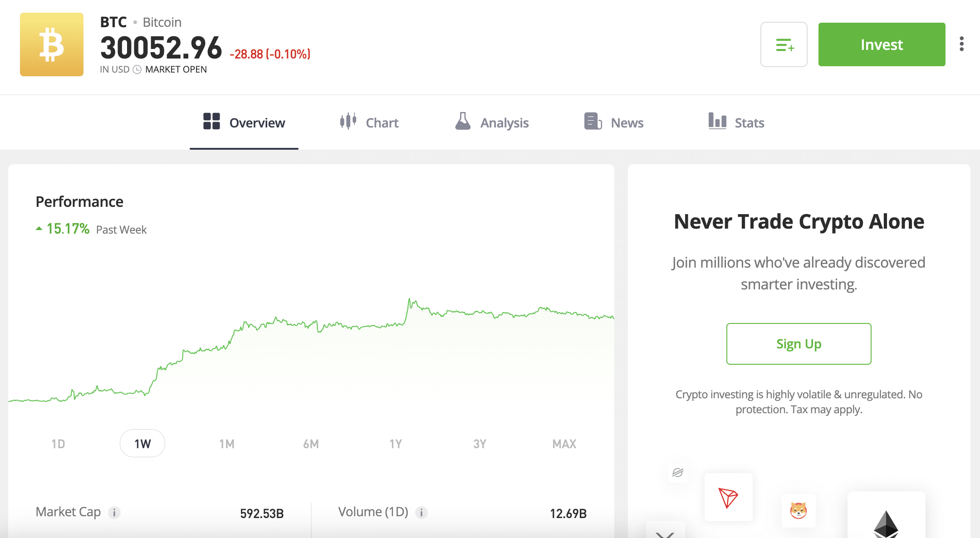The height and width of the screenshot is (538, 980).
Task: Select the 1Y time range
Action: click(x=396, y=444)
